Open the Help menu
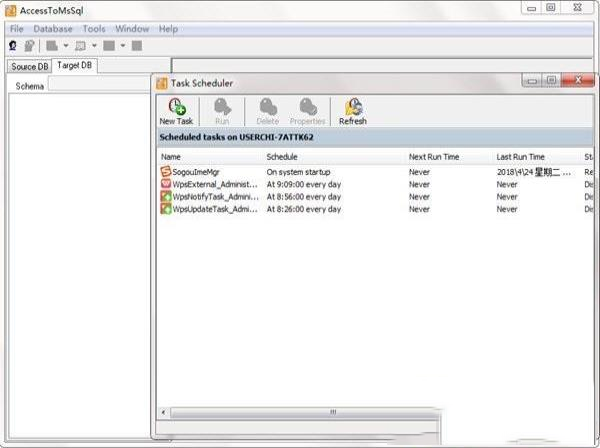 point(168,29)
